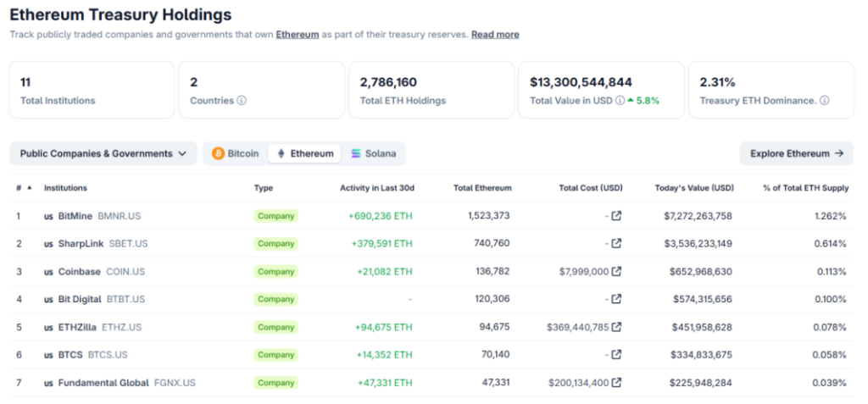Screen dimensions: 868x404
Task: Open external link icon in BTCS row
Action: pos(616,355)
